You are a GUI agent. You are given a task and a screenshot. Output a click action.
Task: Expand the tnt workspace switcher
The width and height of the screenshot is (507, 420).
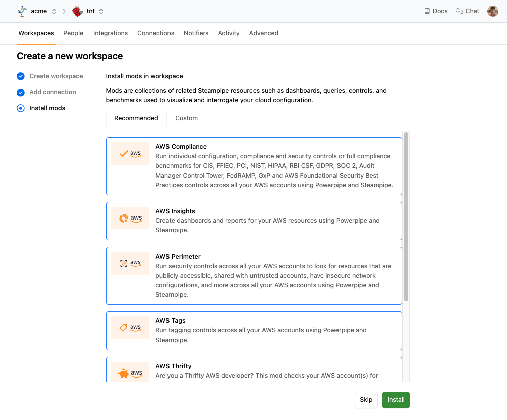click(x=101, y=11)
